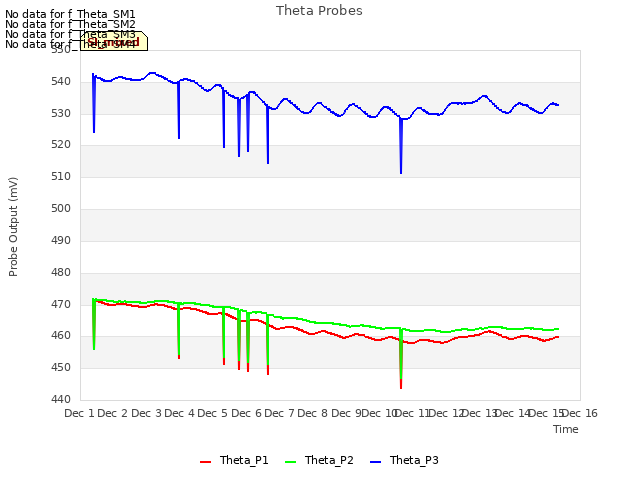Image resolution: width=640 pixels, height=480 pixels.
Task: Click the Probe Output (mV) axis label
Action: click(x=13, y=227)
